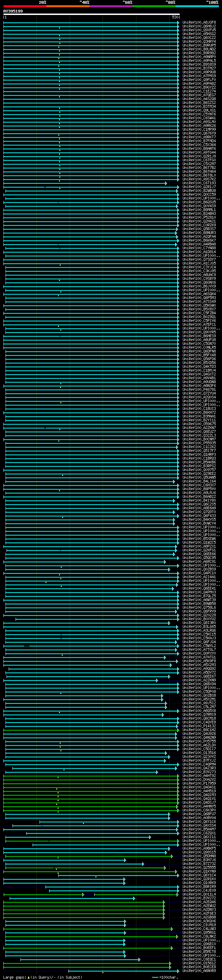
Task: Select the UniRef100_C6EQC1 label
Action: coord(199,959)
